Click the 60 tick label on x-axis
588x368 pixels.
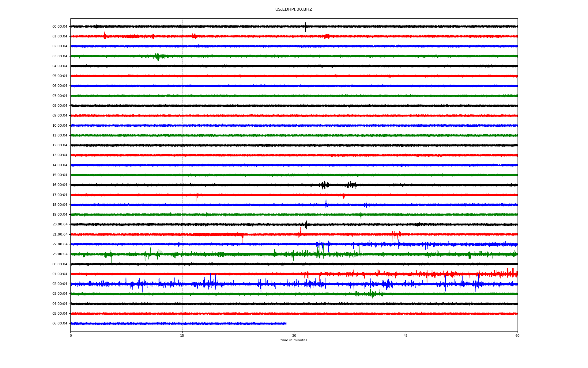pyautogui.click(x=517, y=336)
